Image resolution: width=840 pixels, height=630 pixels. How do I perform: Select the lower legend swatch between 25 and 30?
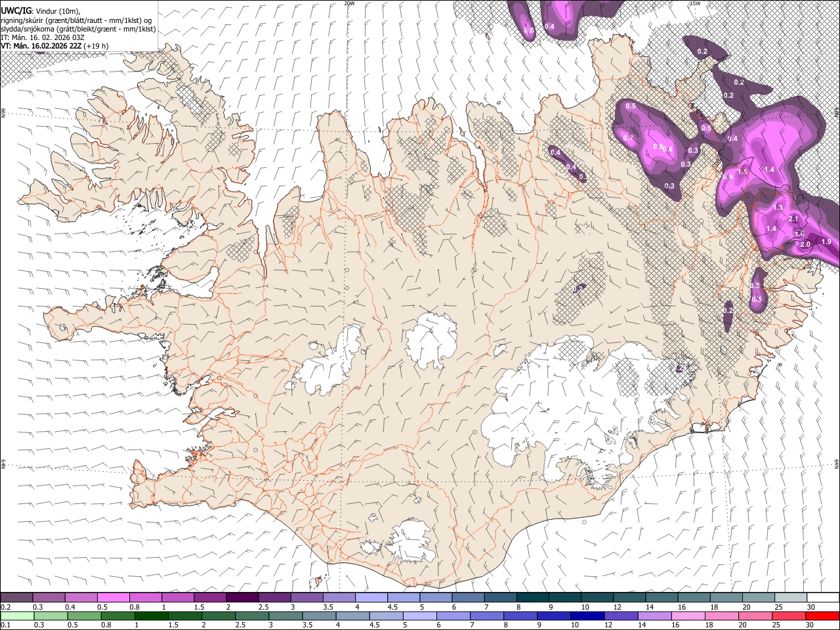coord(790,616)
